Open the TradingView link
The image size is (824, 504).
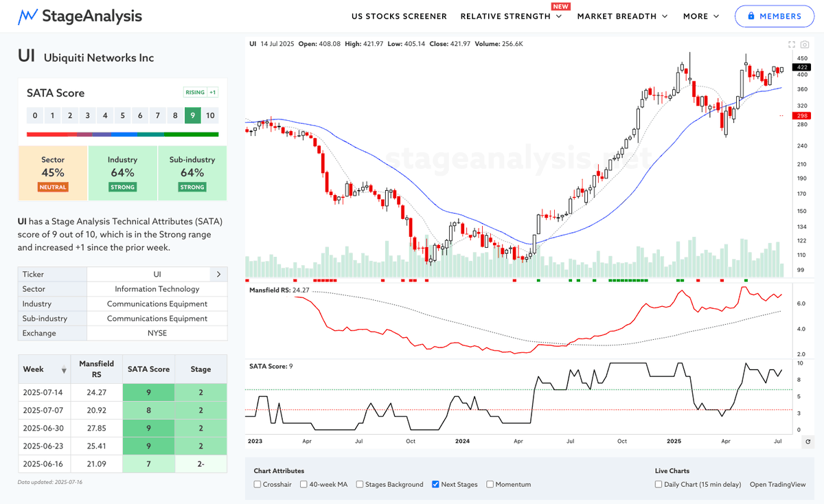[x=777, y=484]
